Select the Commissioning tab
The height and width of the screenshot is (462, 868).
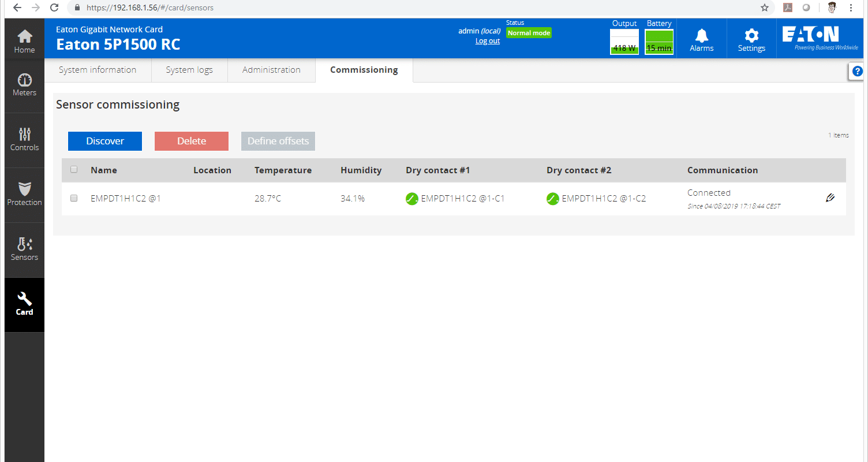[x=364, y=70]
